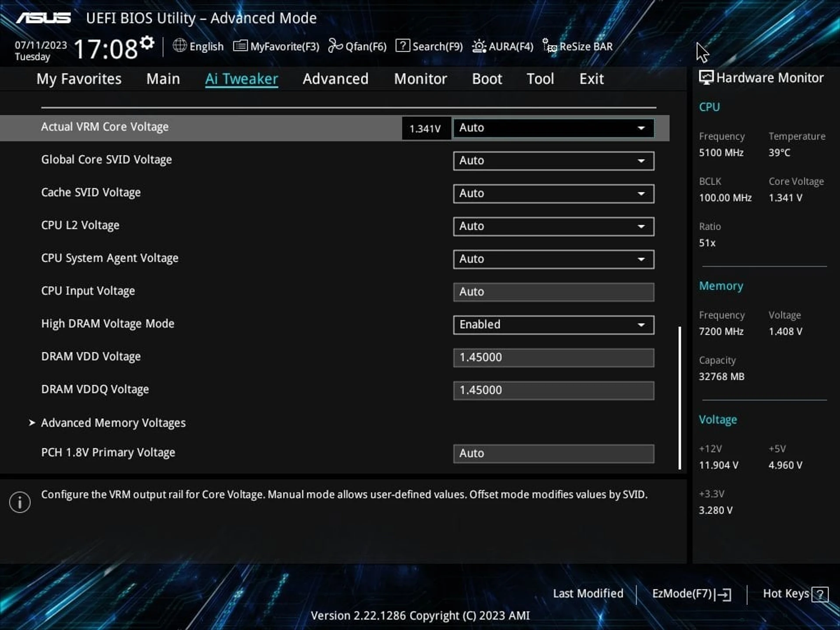Click the vertical scrollbar of settings list
The image size is (840, 630).
680,398
